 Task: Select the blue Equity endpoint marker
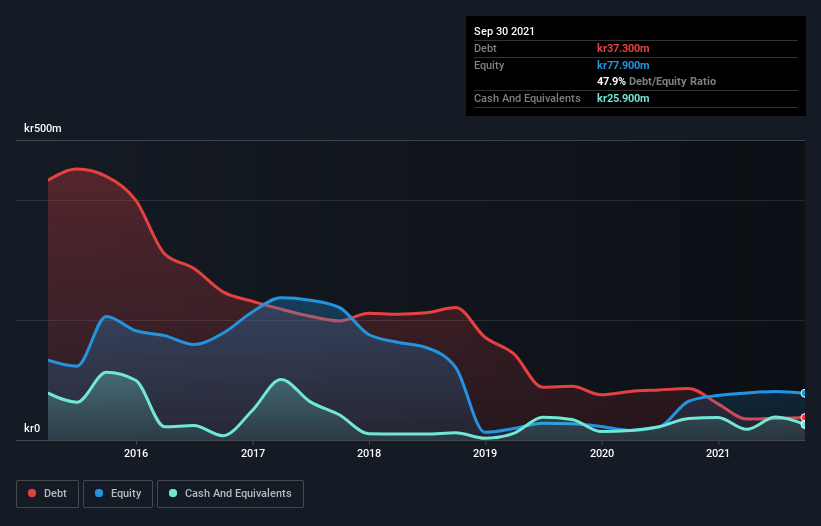[x=804, y=393]
